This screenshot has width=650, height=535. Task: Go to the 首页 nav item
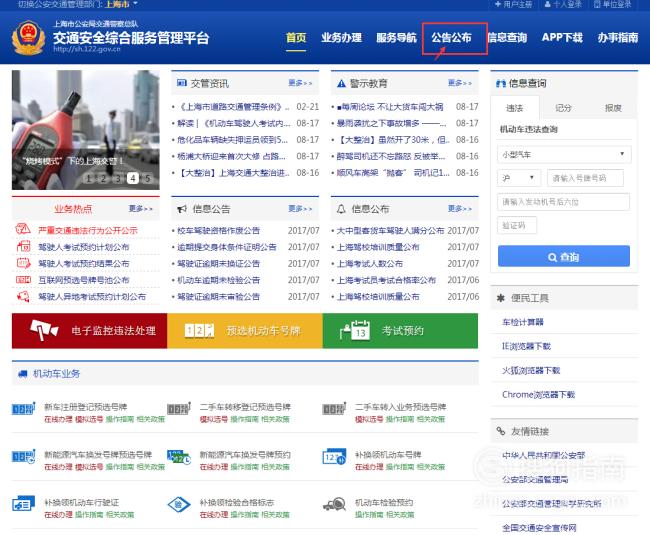click(x=296, y=38)
